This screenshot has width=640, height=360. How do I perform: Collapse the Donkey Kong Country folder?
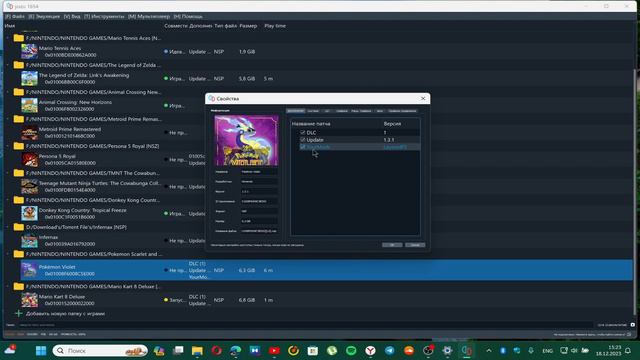click(7, 200)
